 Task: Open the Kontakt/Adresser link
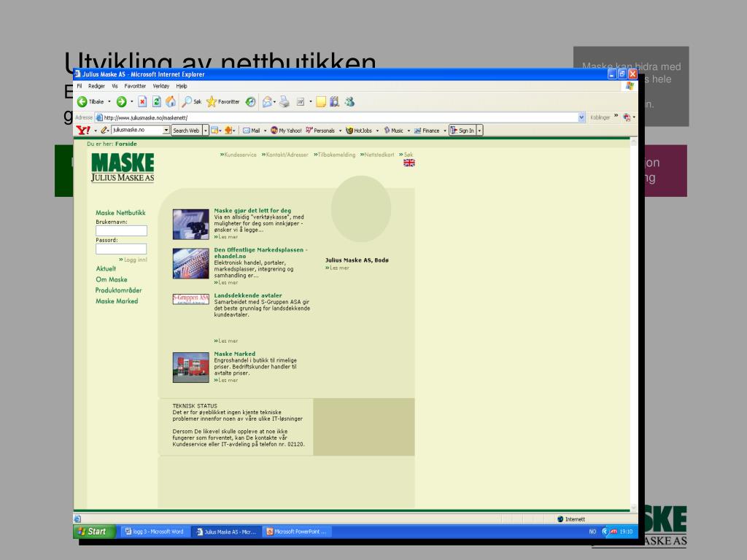285,155
